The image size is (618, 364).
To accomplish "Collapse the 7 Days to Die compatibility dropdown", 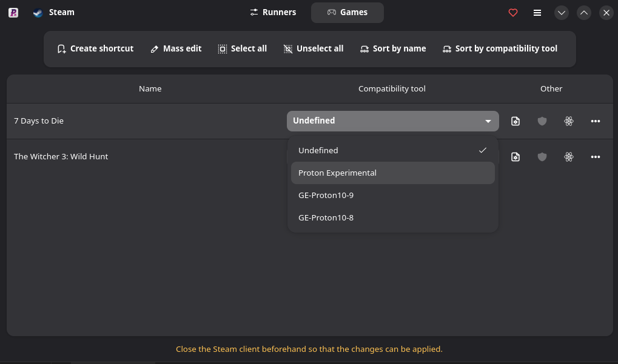I will point(392,121).
